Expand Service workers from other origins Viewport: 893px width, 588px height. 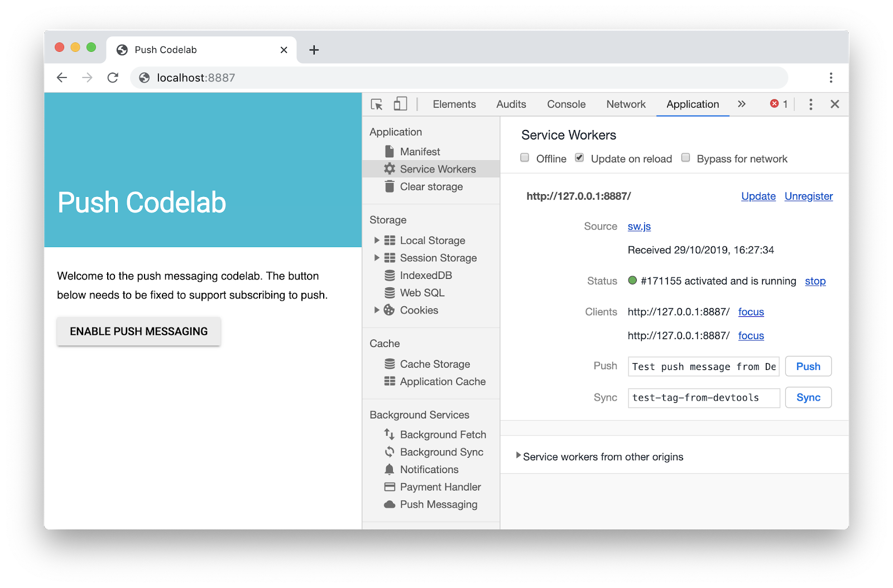pyautogui.click(x=518, y=456)
